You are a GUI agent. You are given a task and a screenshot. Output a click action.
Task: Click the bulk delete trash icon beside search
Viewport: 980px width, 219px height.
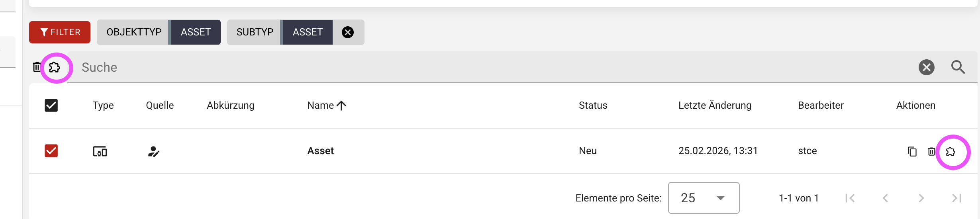pyautogui.click(x=36, y=67)
